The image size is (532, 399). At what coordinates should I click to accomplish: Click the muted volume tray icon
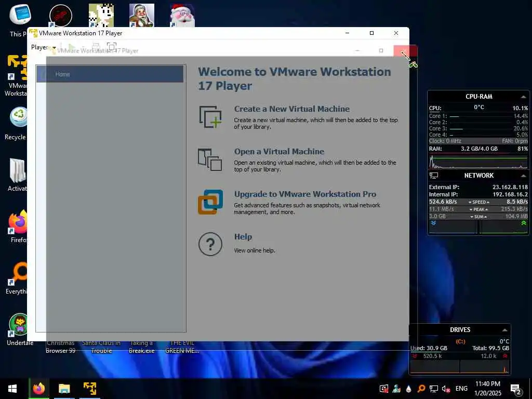(446, 389)
